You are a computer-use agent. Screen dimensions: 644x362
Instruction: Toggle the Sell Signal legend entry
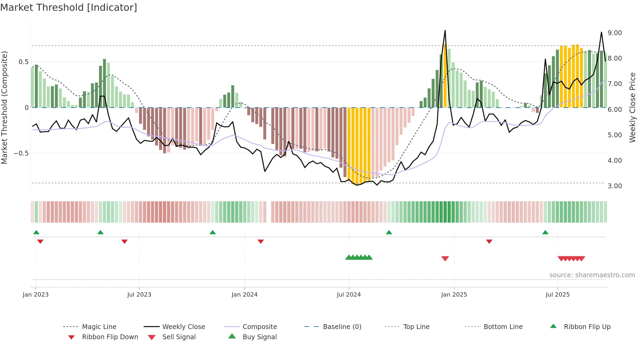(x=172, y=337)
